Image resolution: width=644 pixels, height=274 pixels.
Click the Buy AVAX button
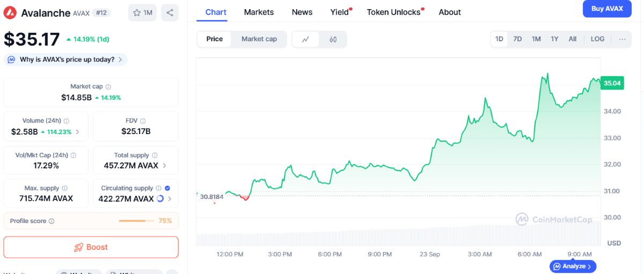click(607, 9)
